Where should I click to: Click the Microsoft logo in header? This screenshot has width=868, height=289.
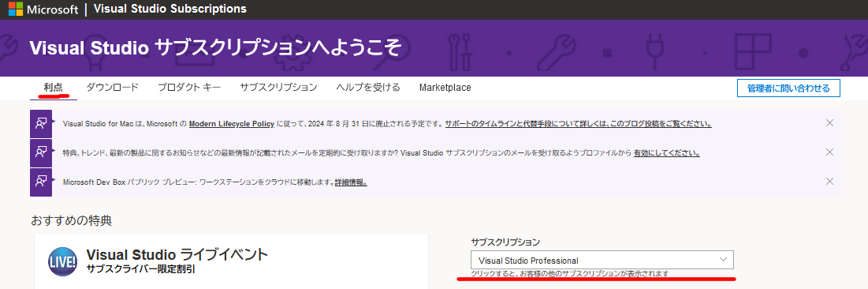pos(43,9)
